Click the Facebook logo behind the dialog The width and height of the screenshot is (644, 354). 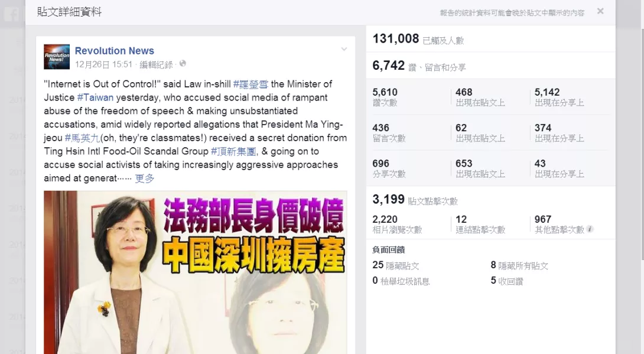pyautogui.click(x=12, y=14)
